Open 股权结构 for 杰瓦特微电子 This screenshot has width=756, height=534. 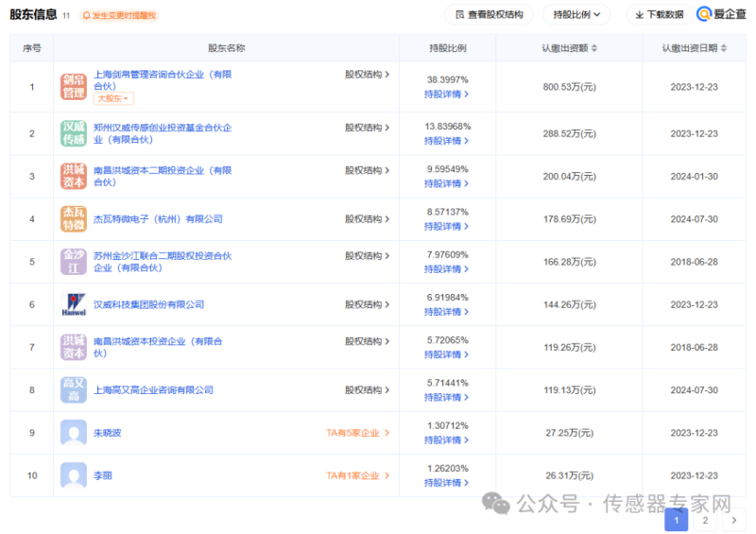pos(367,219)
